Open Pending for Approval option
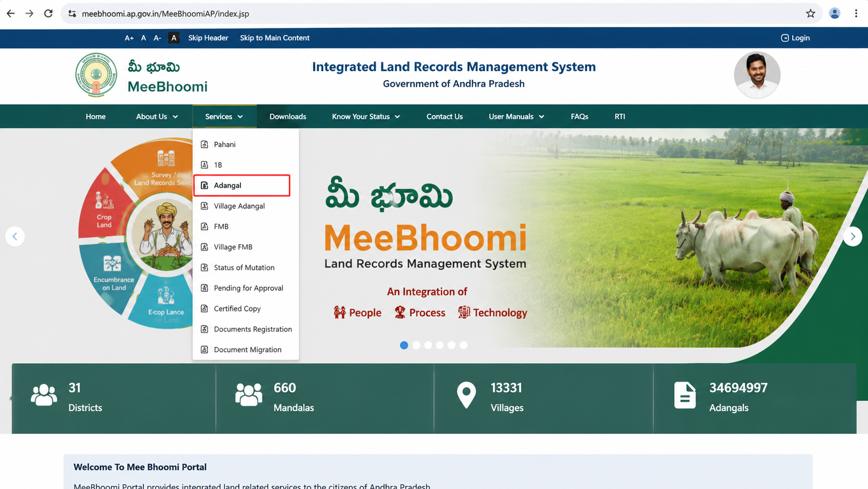Viewport: 868px width, 489px height. tap(246, 288)
